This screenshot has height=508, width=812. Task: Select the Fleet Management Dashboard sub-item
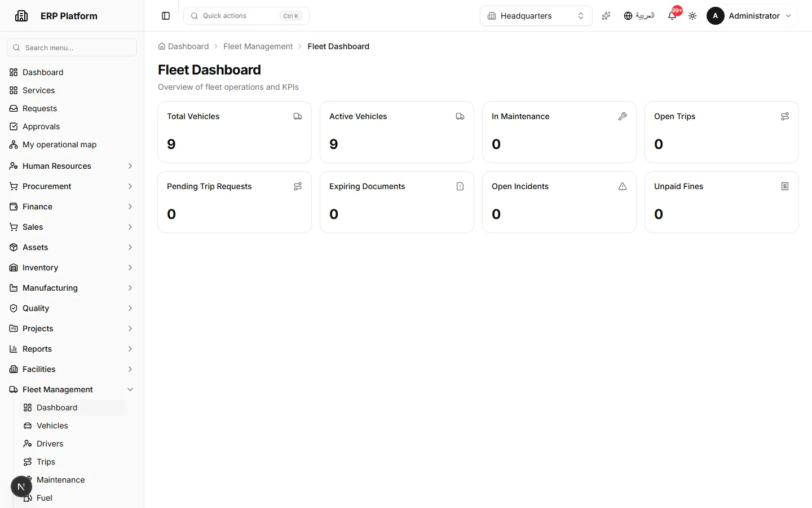(x=72, y=408)
